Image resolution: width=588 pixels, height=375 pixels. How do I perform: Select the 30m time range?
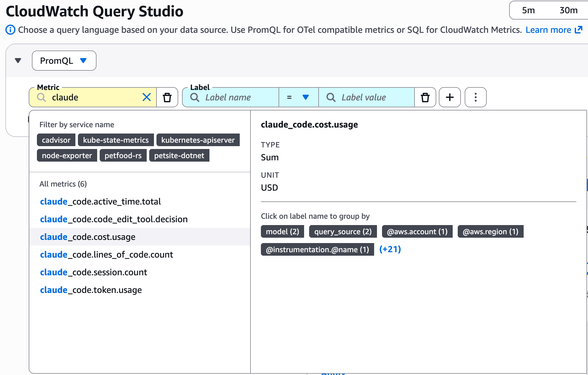[x=568, y=10]
